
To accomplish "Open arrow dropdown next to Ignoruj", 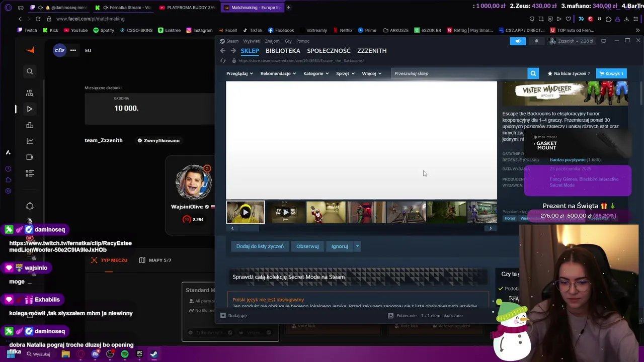I will click(357, 246).
